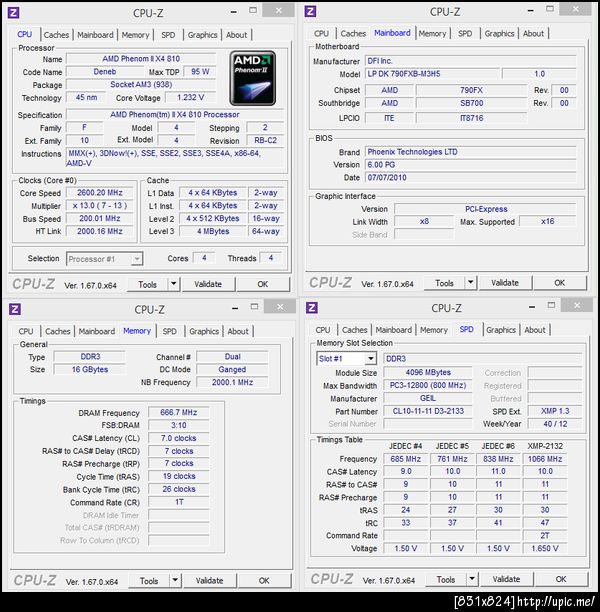Open About tab in the CPU window

237,35
